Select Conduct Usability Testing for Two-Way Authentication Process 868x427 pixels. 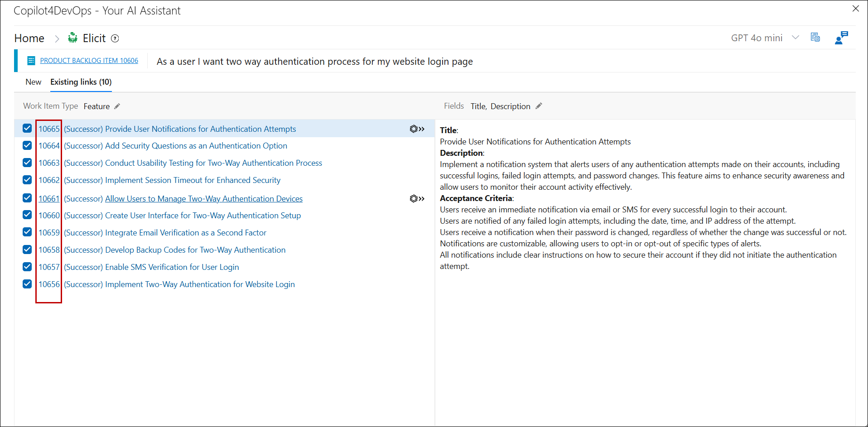click(214, 163)
